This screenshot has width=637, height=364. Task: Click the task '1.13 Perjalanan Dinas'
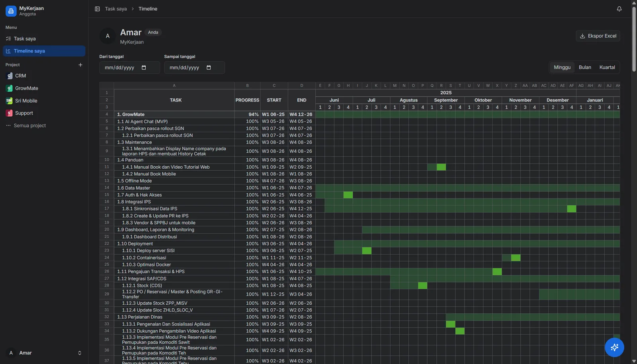pyautogui.click(x=140, y=317)
